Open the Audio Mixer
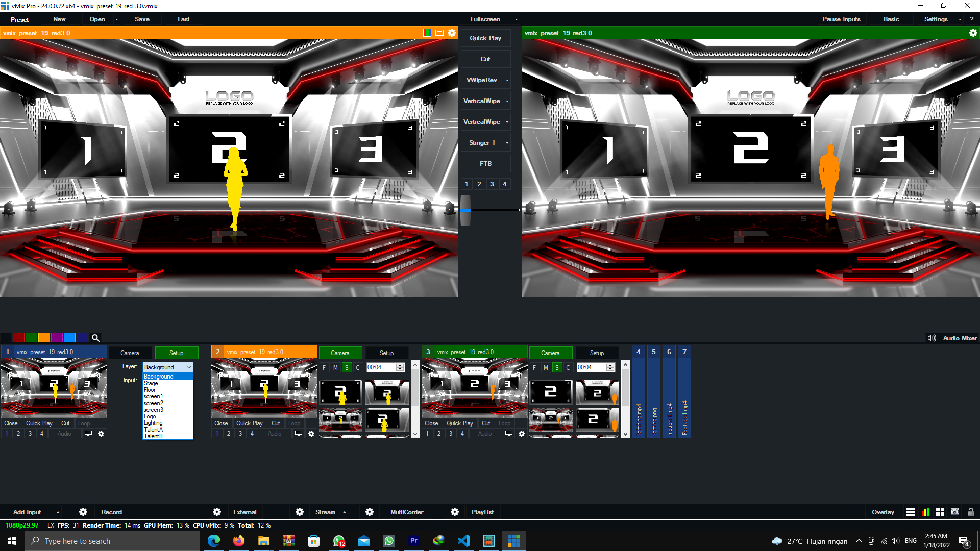 960,338
